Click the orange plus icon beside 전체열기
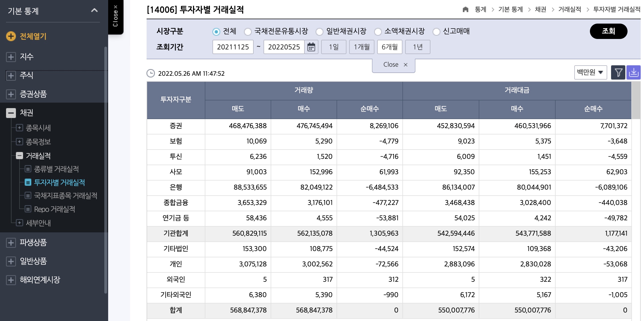This screenshot has width=644, height=321. tap(11, 36)
